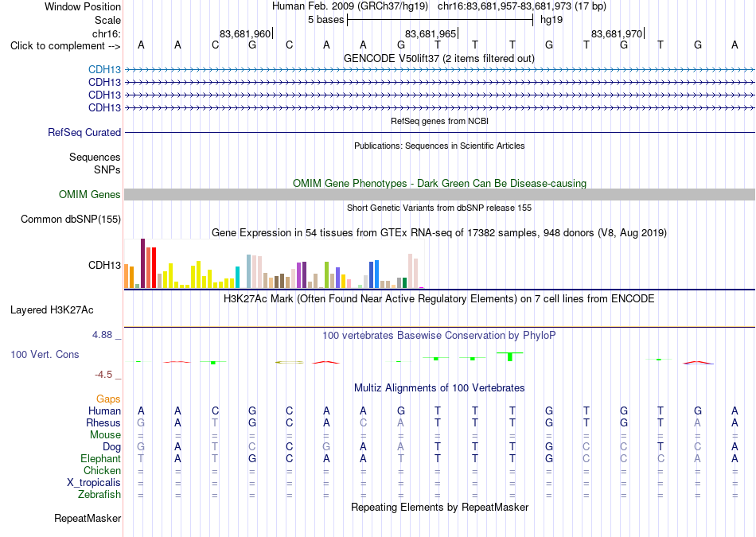This screenshot has width=756, height=537.
Task: Open the 100 vertebrates Basewise Conservation title
Action: pos(439,336)
